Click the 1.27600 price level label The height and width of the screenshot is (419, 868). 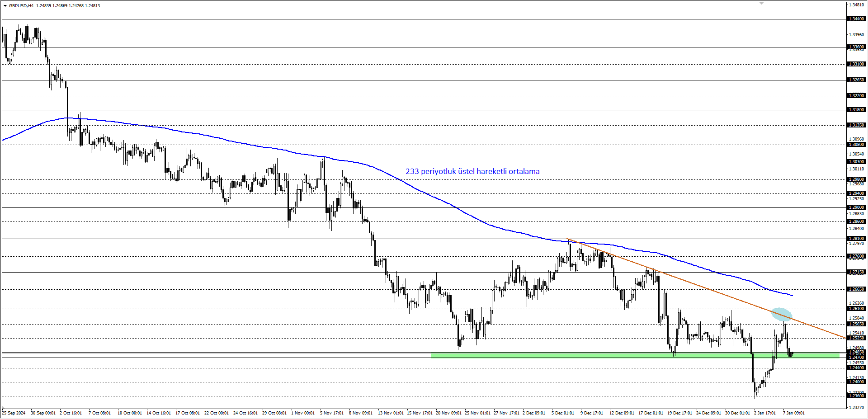tap(856, 256)
